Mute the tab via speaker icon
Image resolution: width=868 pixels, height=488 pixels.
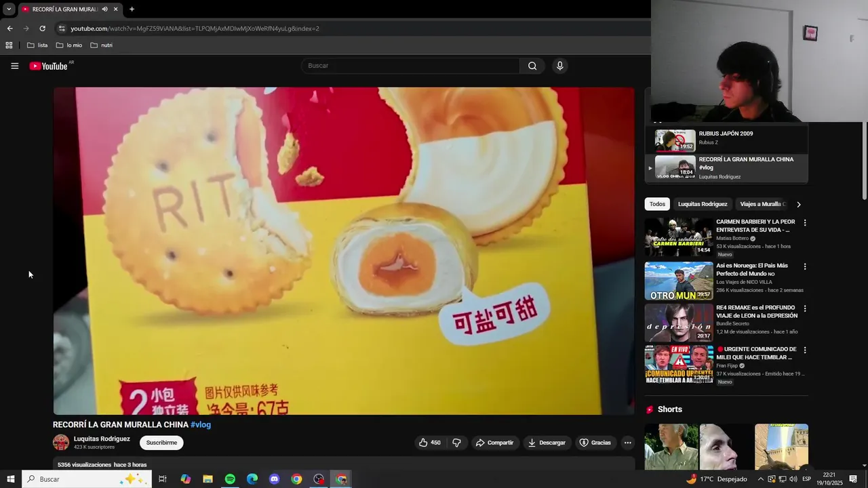coord(104,9)
